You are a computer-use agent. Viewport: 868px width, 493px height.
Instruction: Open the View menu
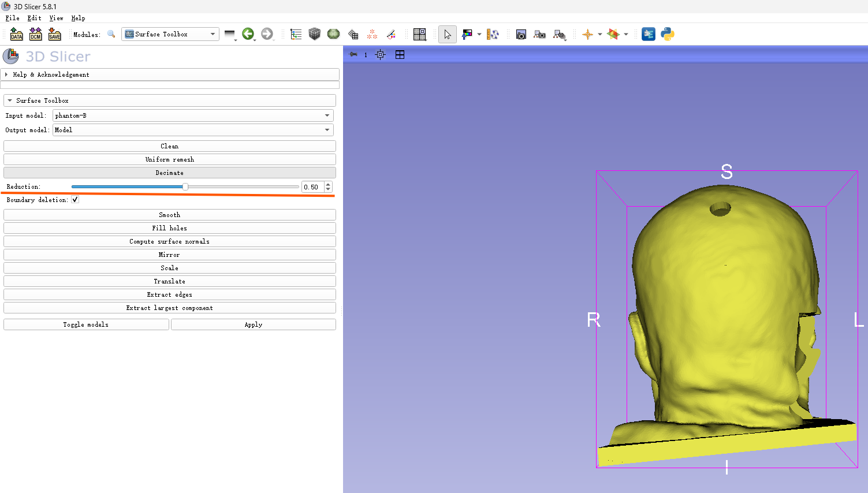point(56,18)
